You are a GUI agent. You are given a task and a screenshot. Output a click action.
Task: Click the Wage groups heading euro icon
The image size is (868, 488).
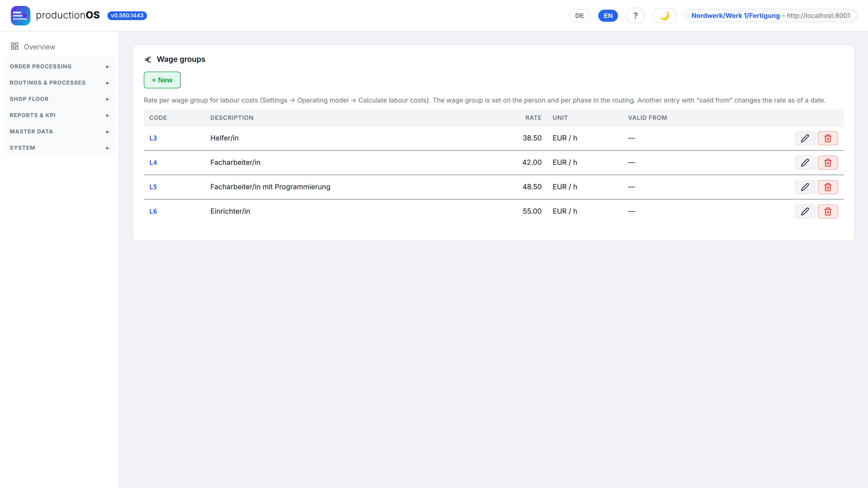tap(148, 60)
